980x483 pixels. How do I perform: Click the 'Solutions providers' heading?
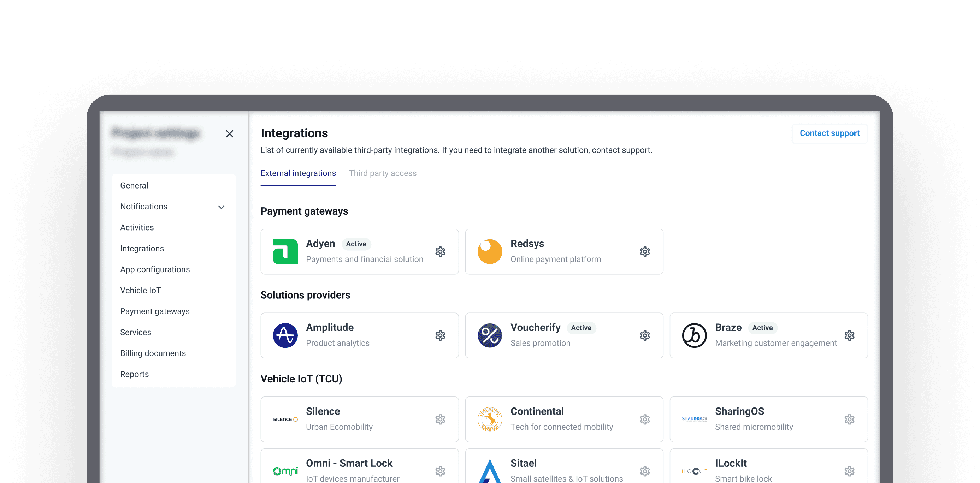305,295
